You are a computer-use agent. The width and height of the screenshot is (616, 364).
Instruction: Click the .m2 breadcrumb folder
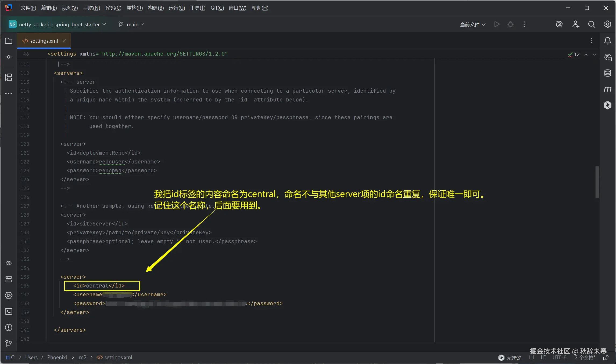coord(82,358)
